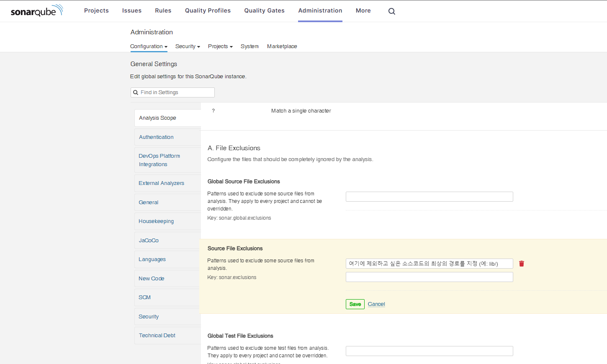Cancel the Source File Exclusions edit
The height and width of the screenshot is (364, 607).
pos(376,304)
